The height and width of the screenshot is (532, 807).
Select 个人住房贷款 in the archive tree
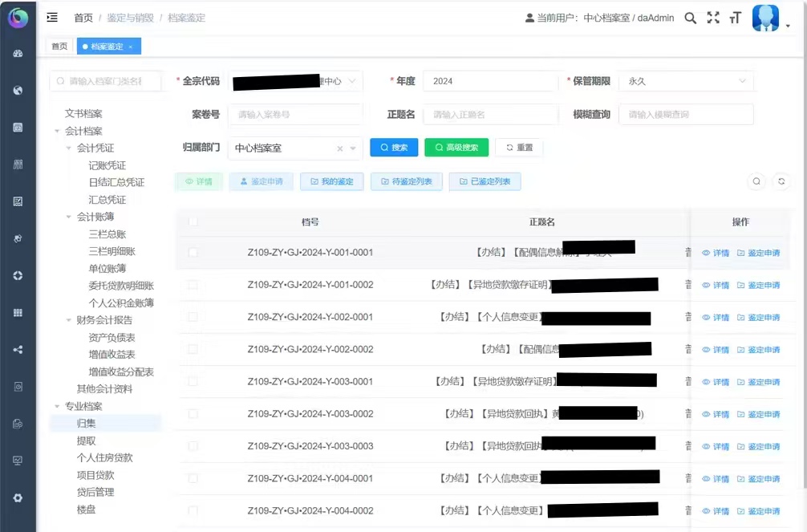pos(104,457)
